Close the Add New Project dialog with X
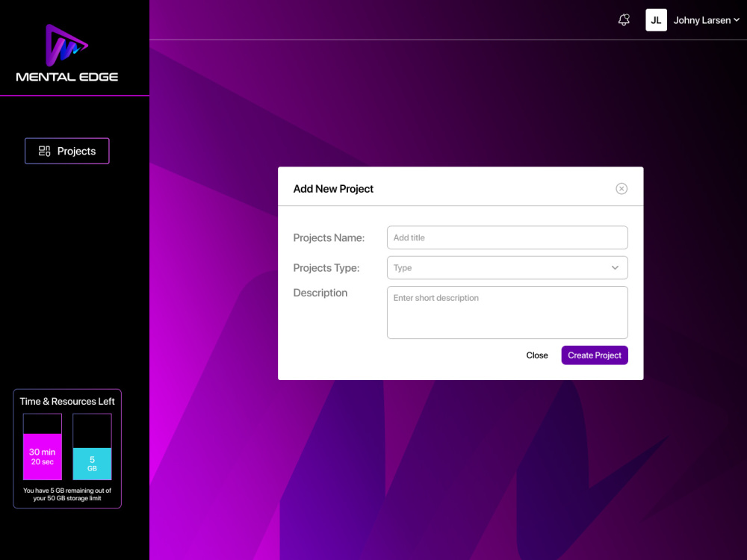Image resolution: width=747 pixels, height=560 pixels. [x=622, y=189]
